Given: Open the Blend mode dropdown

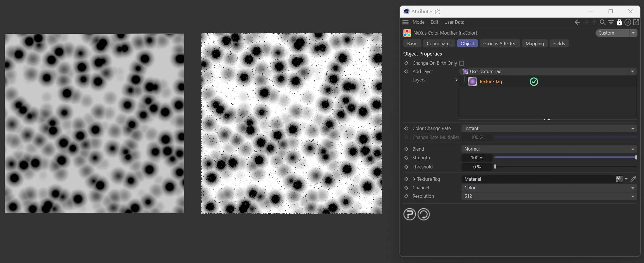Looking at the screenshot, I should pyautogui.click(x=549, y=149).
